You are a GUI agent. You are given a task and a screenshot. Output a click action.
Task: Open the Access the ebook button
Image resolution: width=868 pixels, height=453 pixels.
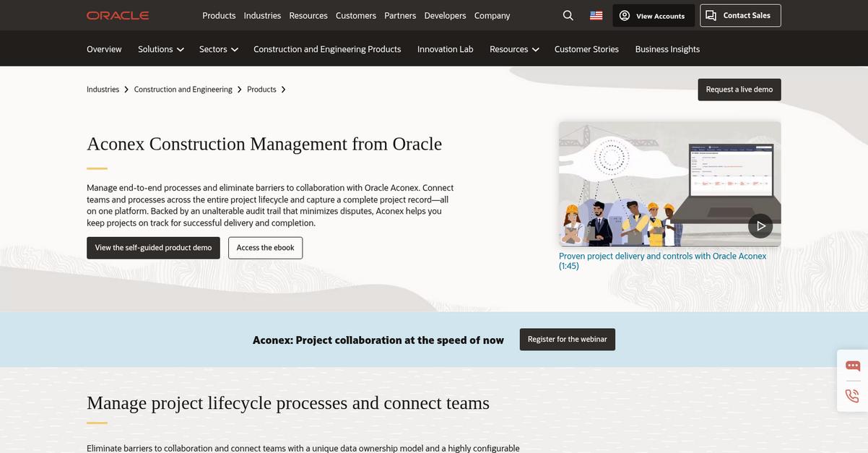click(x=265, y=246)
